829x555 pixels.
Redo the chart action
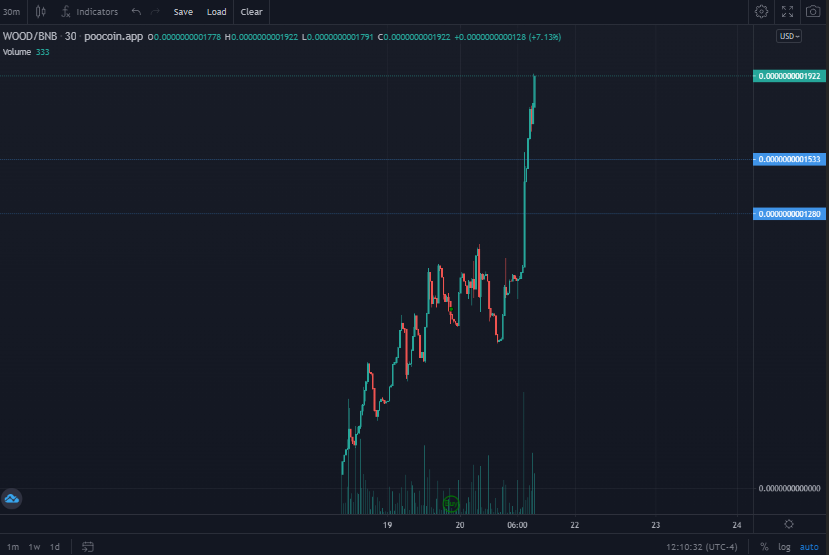(x=155, y=12)
